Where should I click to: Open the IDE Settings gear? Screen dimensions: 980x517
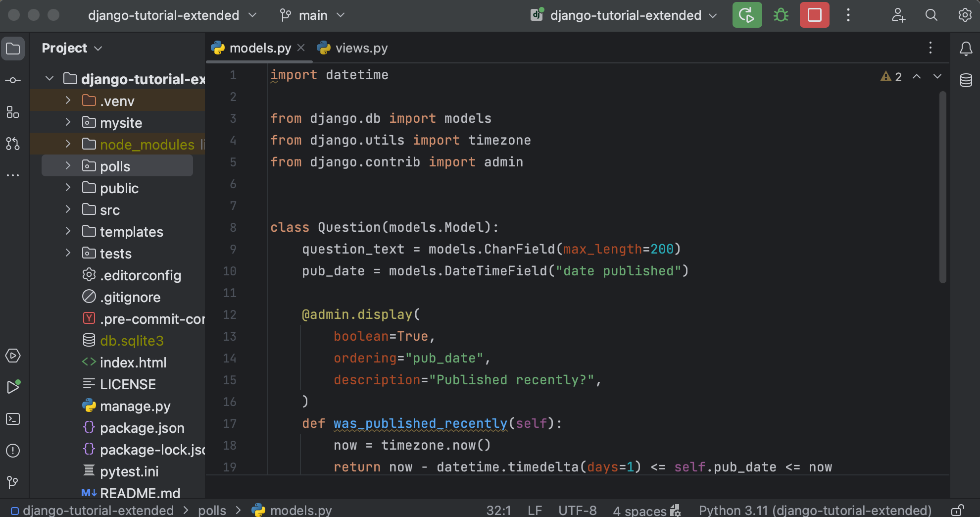965,15
